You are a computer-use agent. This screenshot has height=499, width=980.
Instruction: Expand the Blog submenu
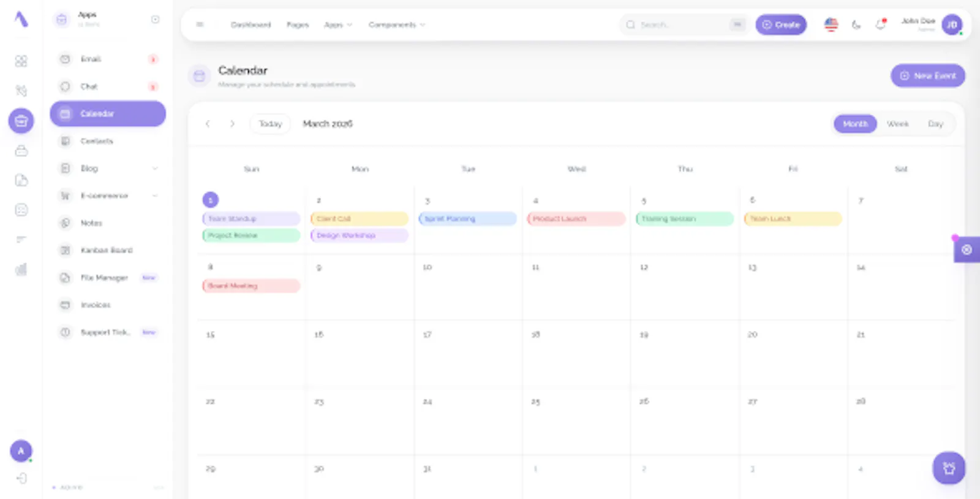click(108, 169)
